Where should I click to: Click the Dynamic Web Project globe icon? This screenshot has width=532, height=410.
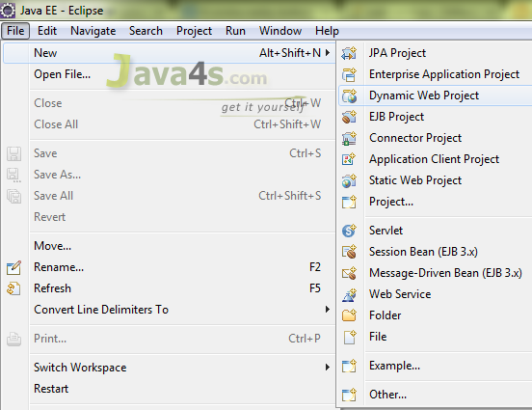pyautogui.click(x=349, y=96)
